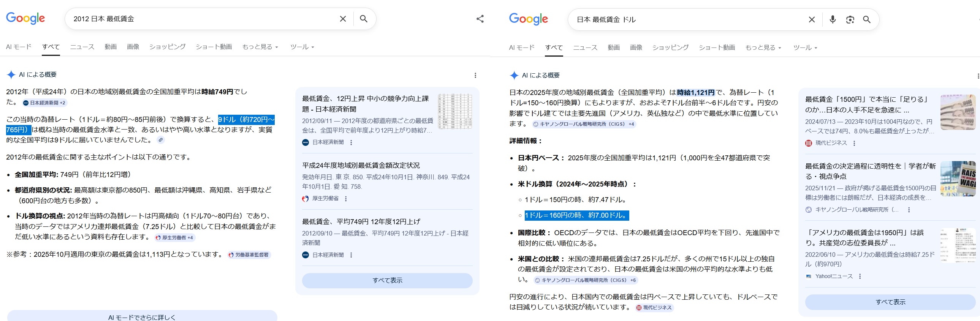Click 'すべて表示' button in left sources panel
The height and width of the screenshot is (321, 980).
pos(387,280)
